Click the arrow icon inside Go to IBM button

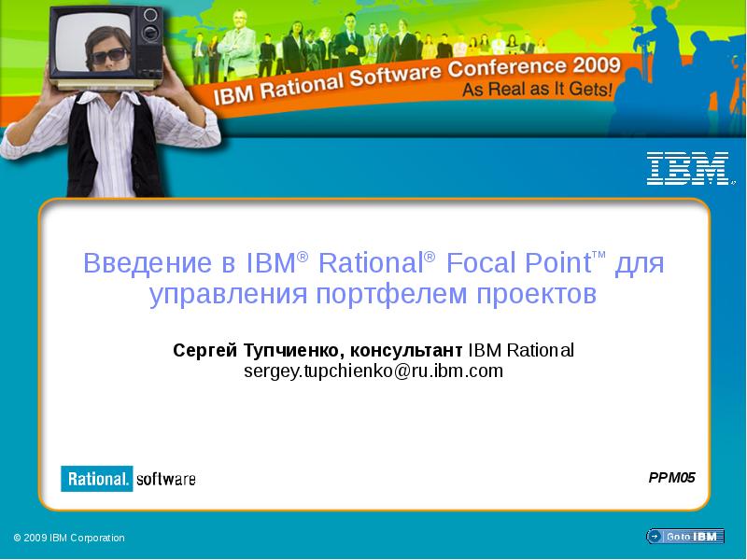pos(654,535)
